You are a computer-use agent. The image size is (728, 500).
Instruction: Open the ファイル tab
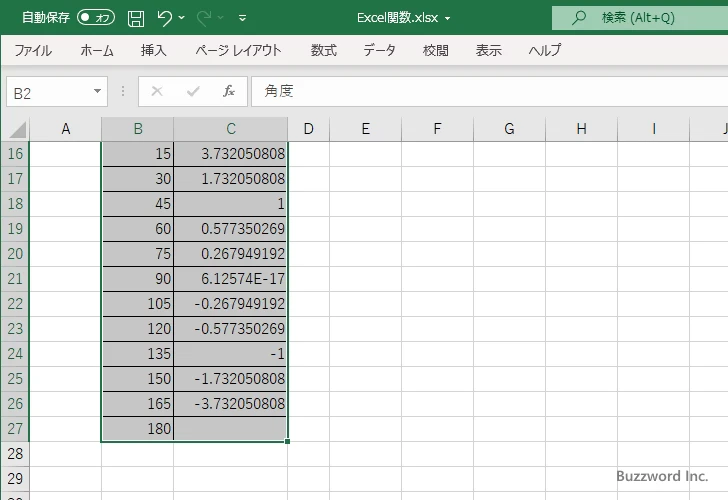33,50
